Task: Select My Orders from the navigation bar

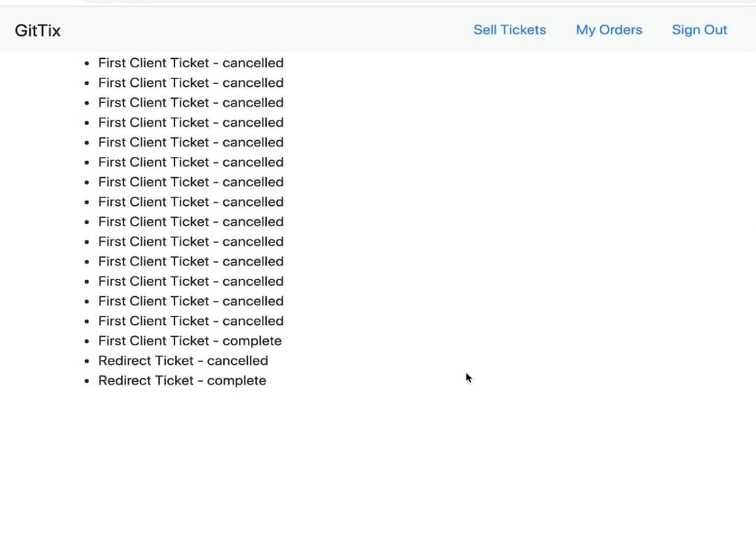Action: coord(609,29)
